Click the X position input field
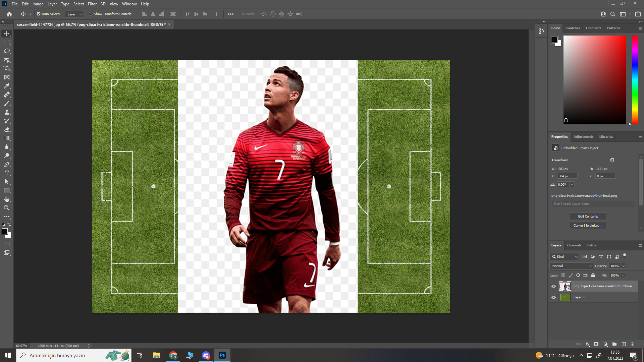The height and width of the screenshot is (362, 644). point(567,176)
